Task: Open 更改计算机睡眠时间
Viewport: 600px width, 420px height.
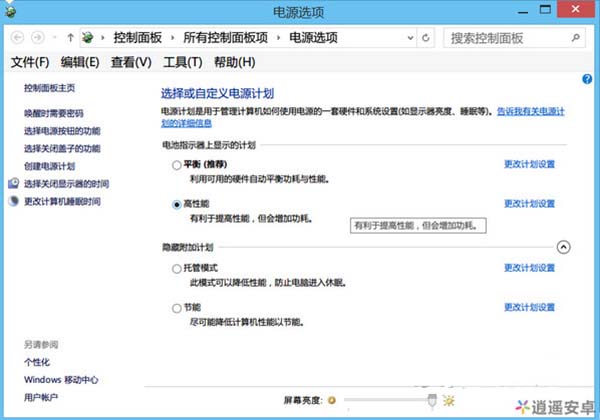Action: click(62, 201)
